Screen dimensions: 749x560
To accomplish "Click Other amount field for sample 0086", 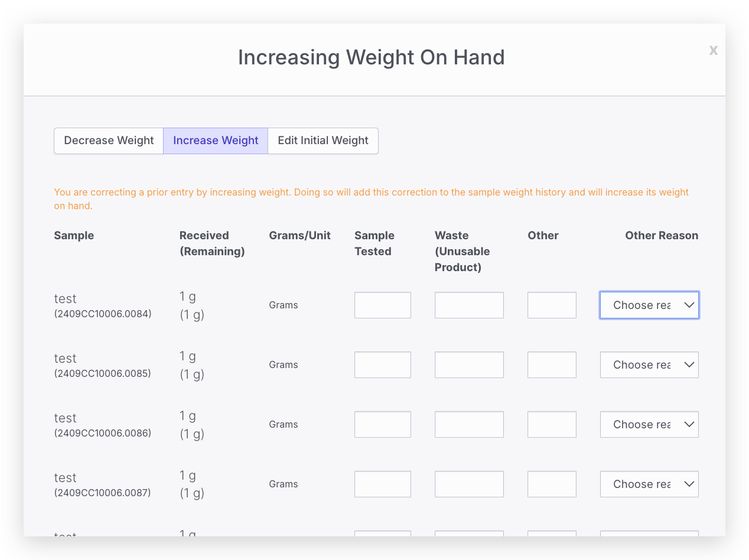I will pos(552,425).
